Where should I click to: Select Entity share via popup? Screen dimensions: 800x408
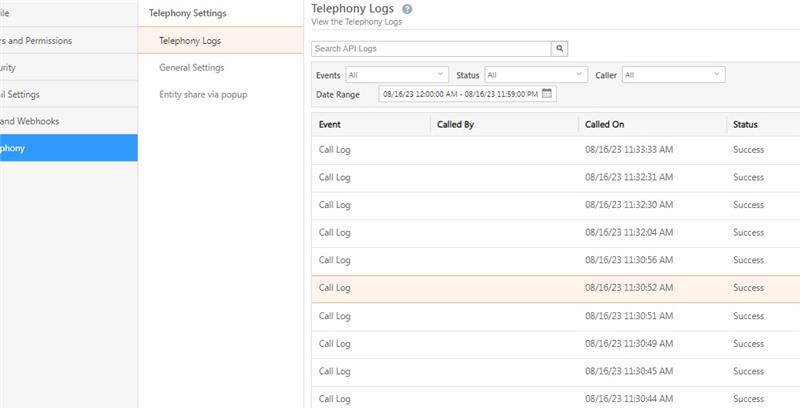pyautogui.click(x=203, y=95)
